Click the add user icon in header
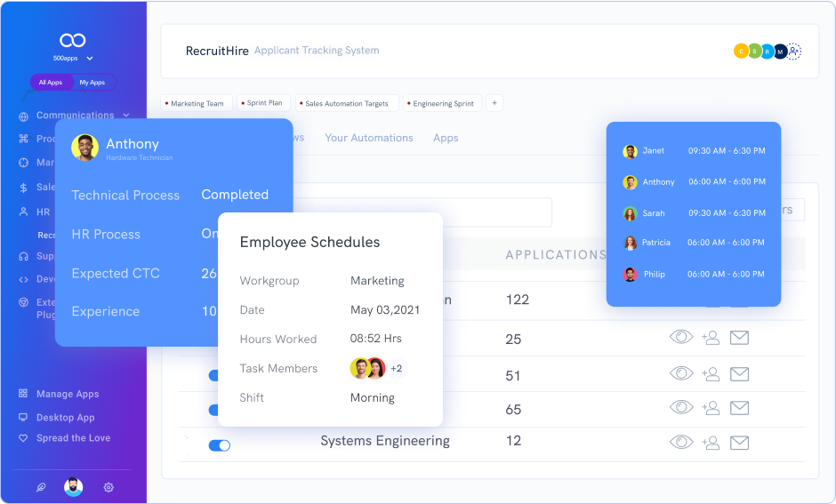836x504 pixels. click(794, 52)
